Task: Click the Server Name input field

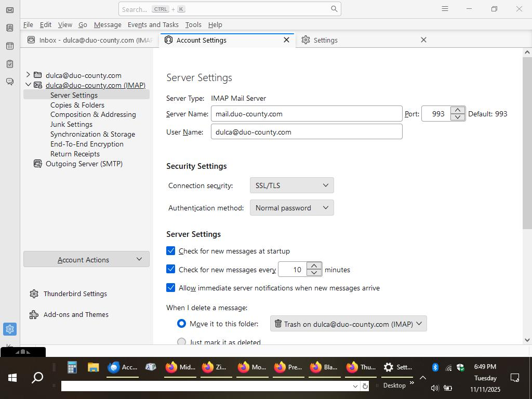Action: [306, 114]
